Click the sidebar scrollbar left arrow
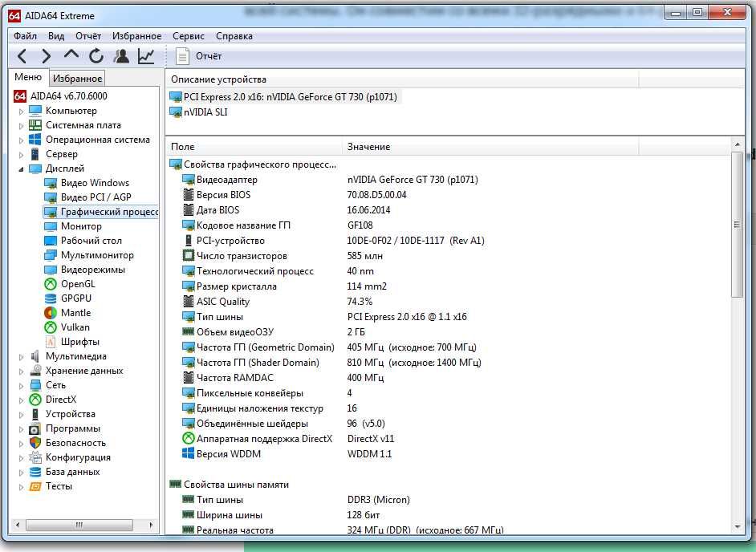This screenshot has width=756, height=552. coord(18,525)
